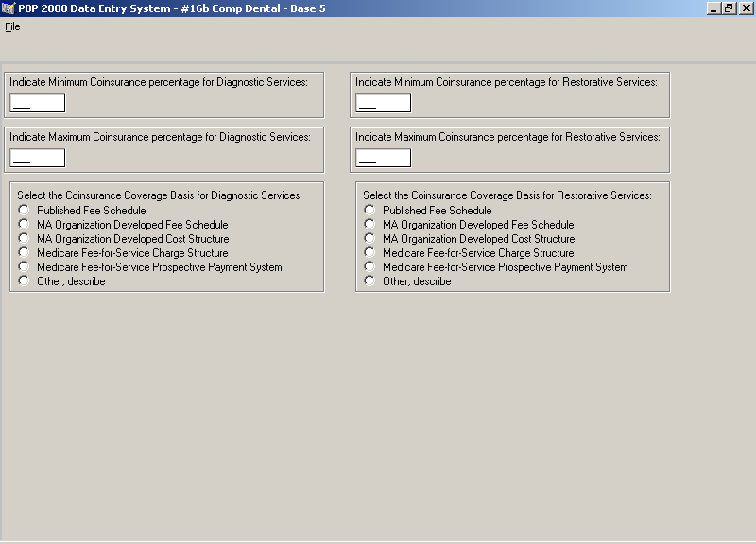Choose Medicare Fee-for-Service Charge Structure for Restorative
Image resolution: width=756 pixels, height=544 pixels.
(x=369, y=252)
